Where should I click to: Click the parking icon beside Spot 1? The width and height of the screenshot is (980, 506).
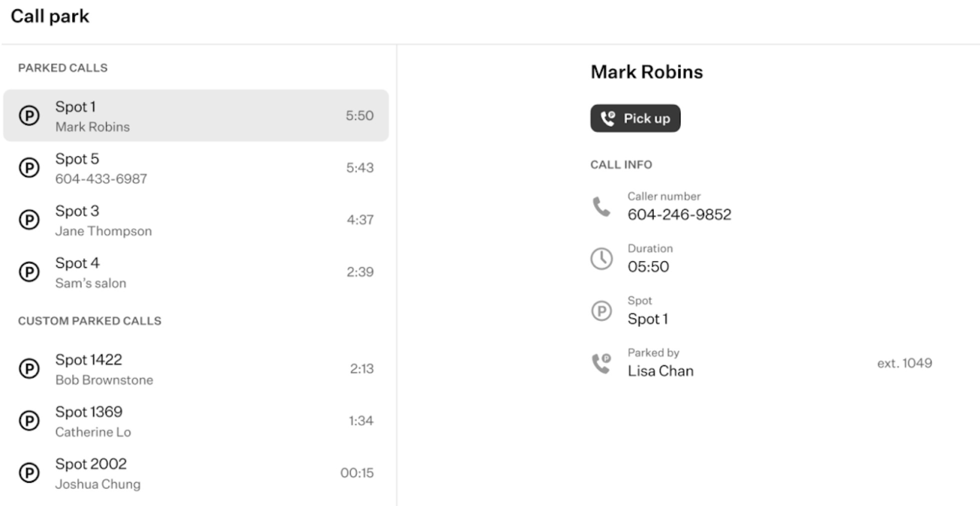pos(29,115)
